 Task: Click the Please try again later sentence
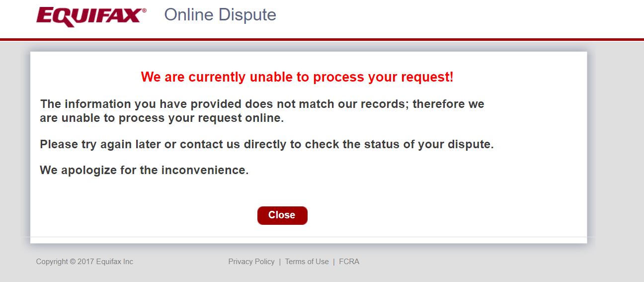point(266,145)
